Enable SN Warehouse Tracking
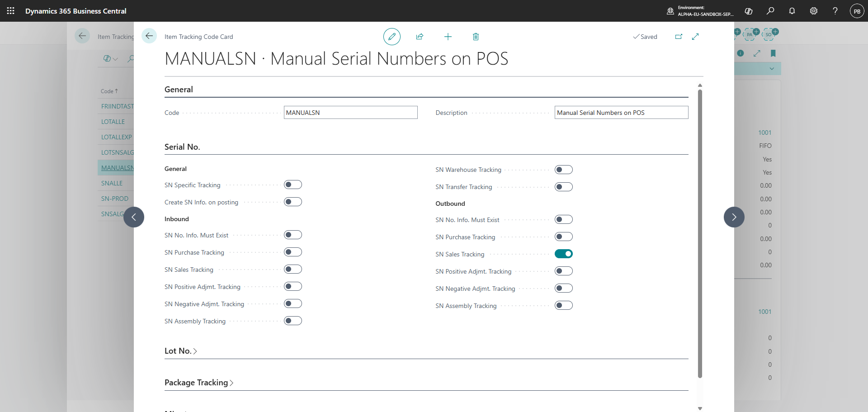 [564, 170]
